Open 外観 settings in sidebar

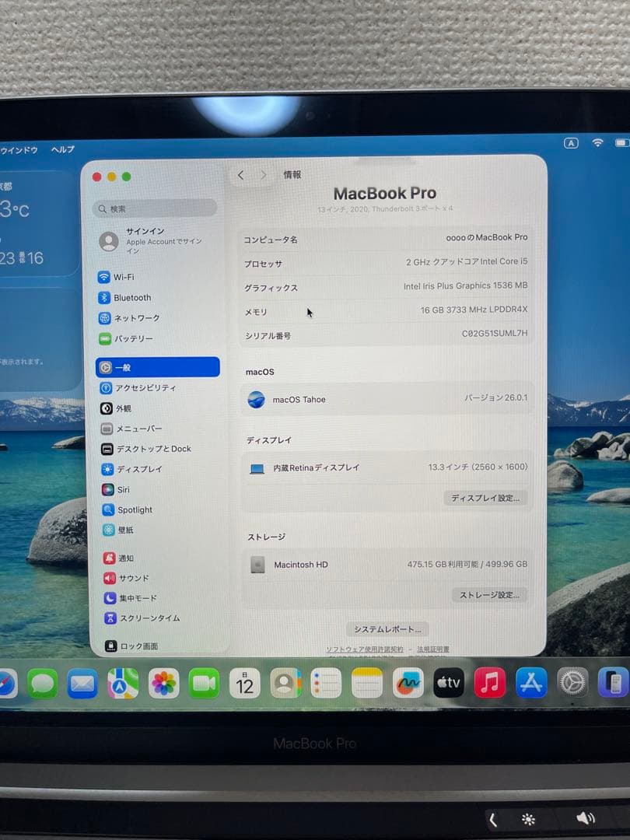coord(116,408)
